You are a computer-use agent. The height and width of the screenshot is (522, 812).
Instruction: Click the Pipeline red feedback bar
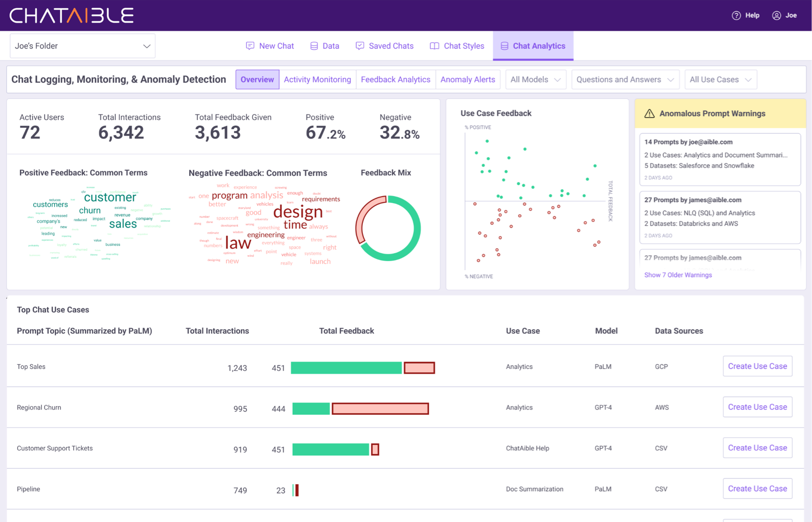[x=297, y=490]
